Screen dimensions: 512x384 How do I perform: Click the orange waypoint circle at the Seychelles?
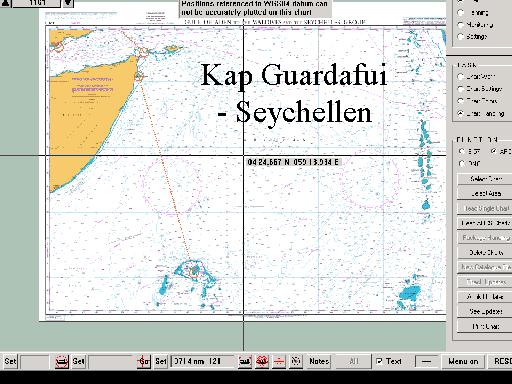click(194, 272)
